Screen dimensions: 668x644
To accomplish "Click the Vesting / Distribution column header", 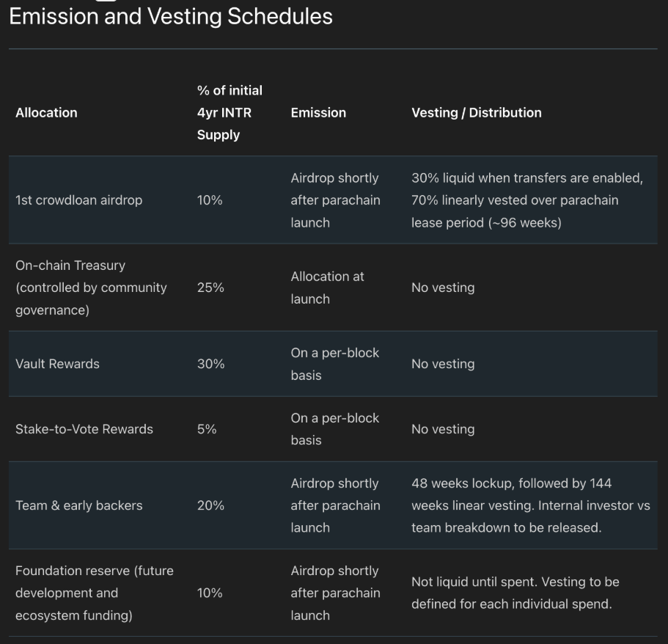I will coord(476,113).
